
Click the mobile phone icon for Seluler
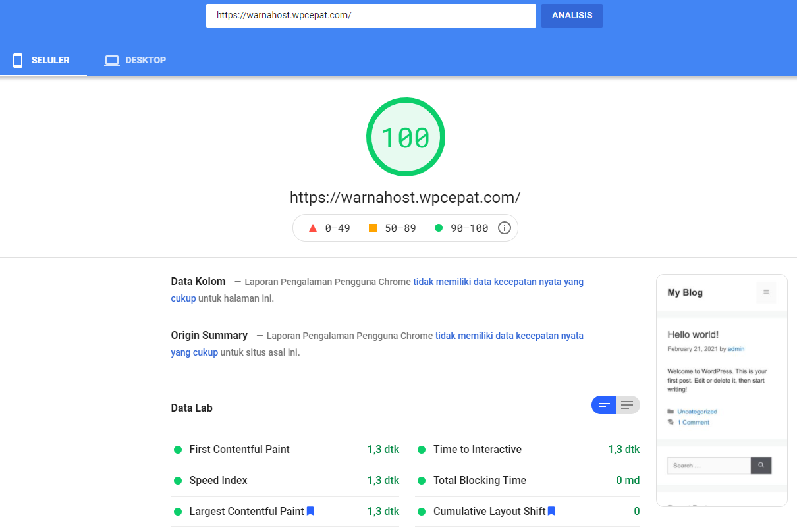(18, 61)
